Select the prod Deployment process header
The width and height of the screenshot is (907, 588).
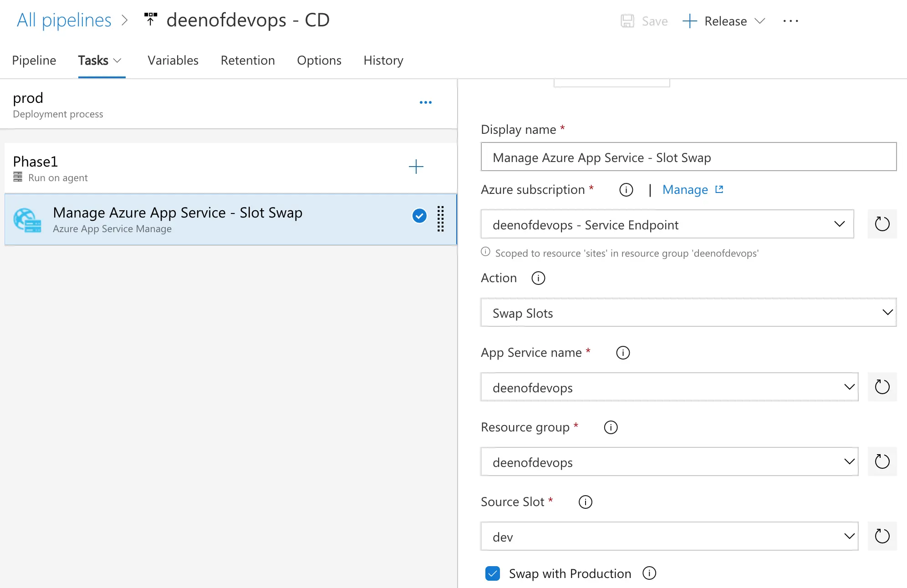pyautogui.click(x=229, y=105)
